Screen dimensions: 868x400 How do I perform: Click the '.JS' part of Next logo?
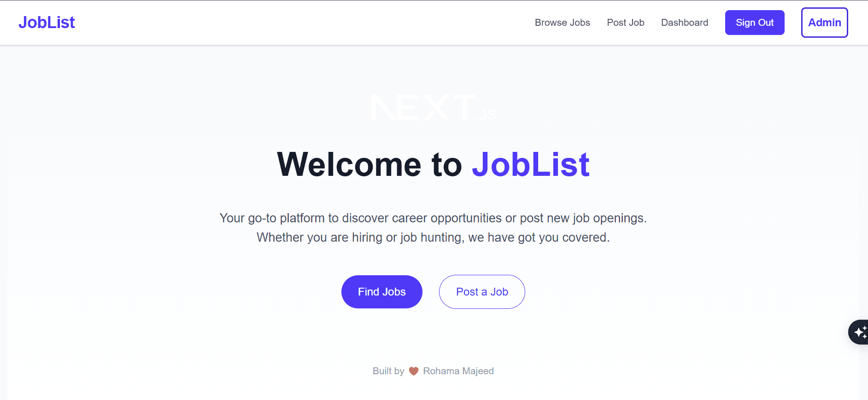tap(486, 115)
